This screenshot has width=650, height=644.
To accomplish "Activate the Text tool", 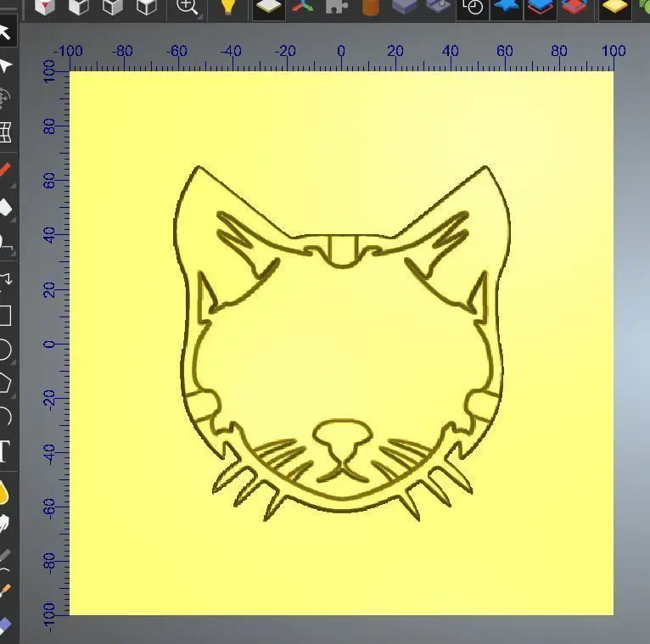I will pos(5,451).
